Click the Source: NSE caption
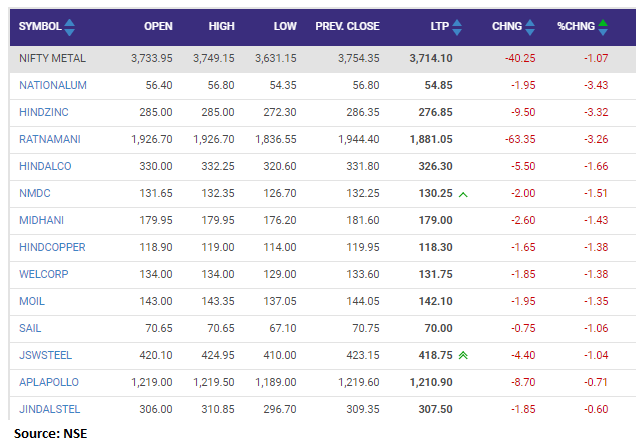The image size is (636, 446). 50,434
